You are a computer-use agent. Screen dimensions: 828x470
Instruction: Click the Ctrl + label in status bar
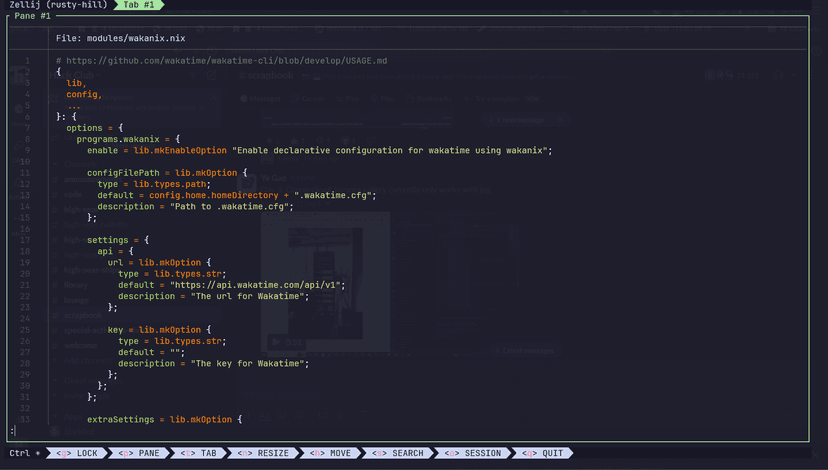(x=25, y=453)
